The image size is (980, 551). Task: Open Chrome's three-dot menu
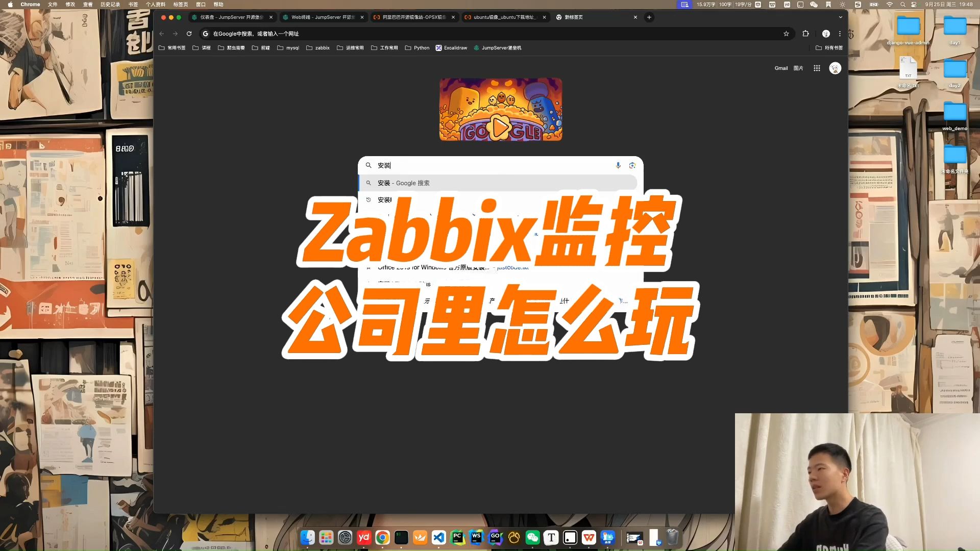(840, 34)
